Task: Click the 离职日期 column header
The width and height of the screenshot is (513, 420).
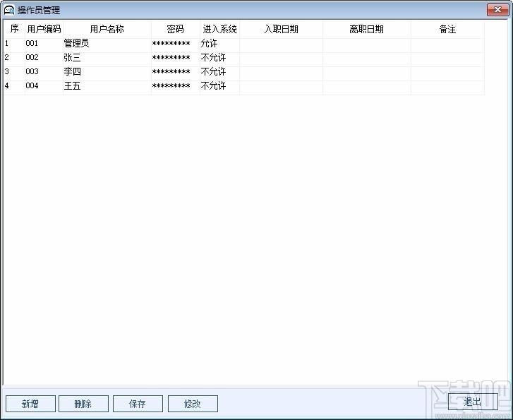Action: [x=367, y=29]
